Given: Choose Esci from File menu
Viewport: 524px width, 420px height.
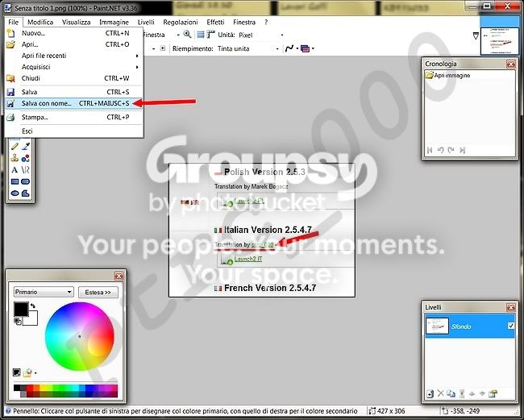Looking at the screenshot, I should click(74, 131).
